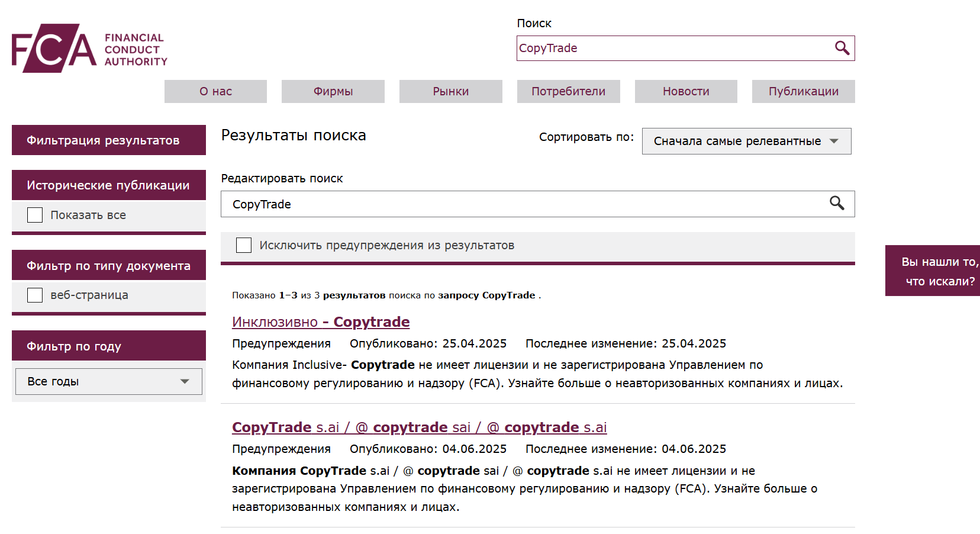Open the 'О нас' menu

pyautogui.click(x=215, y=92)
